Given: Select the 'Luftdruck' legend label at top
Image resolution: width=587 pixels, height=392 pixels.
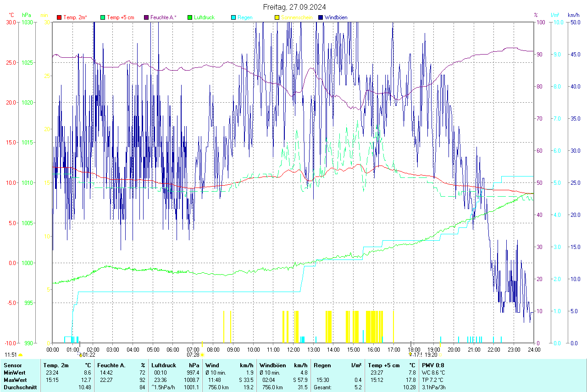Looking at the screenshot, I should (x=204, y=17).
